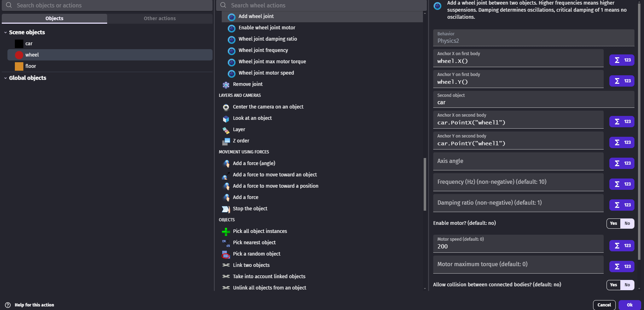The image size is (644, 310).
Task: Click the red wheel object swatch
Action: [19, 55]
